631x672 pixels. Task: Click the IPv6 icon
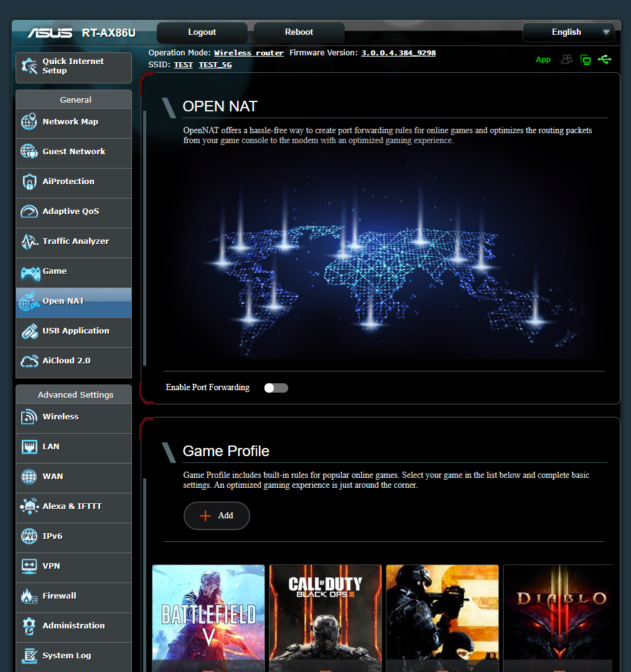click(29, 536)
